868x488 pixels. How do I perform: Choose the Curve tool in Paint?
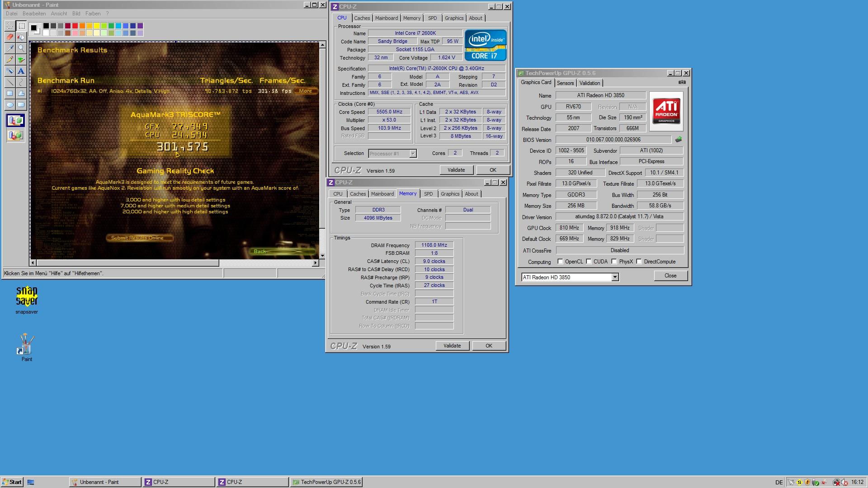[x=21, y=82]
